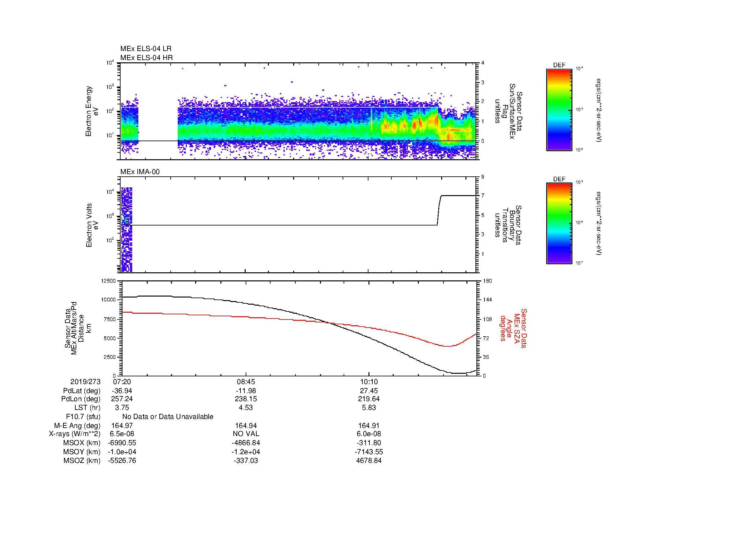Click the M-E angle value '164.97'
The width and height of the screenshot is (756, 534).
click(122, 426)
